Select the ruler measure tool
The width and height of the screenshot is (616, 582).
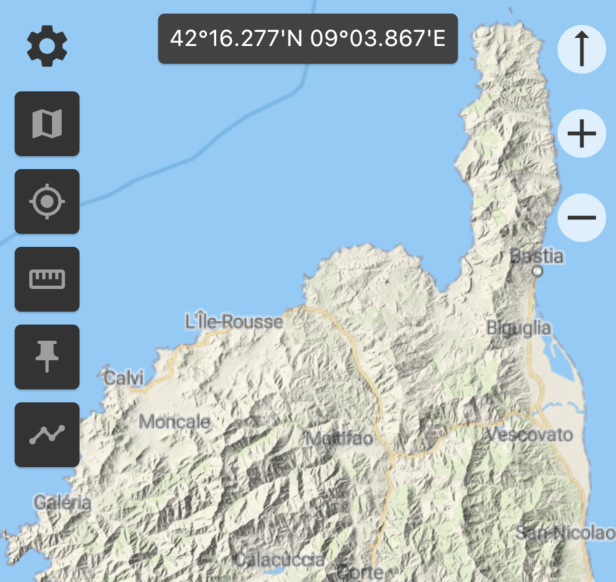[x=47, y=279]
